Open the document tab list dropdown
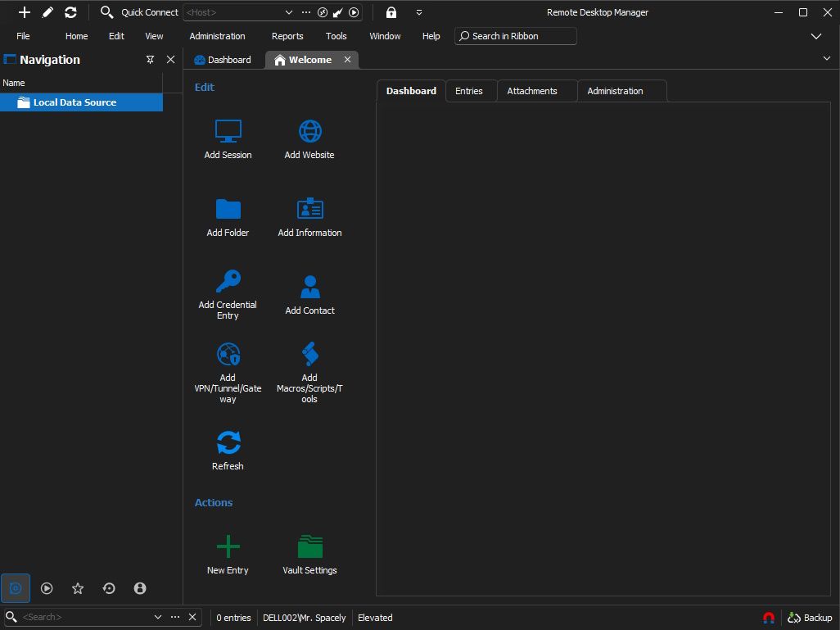Image resolution: width=840 pixels, height=630 pixels. click(827, 58)
